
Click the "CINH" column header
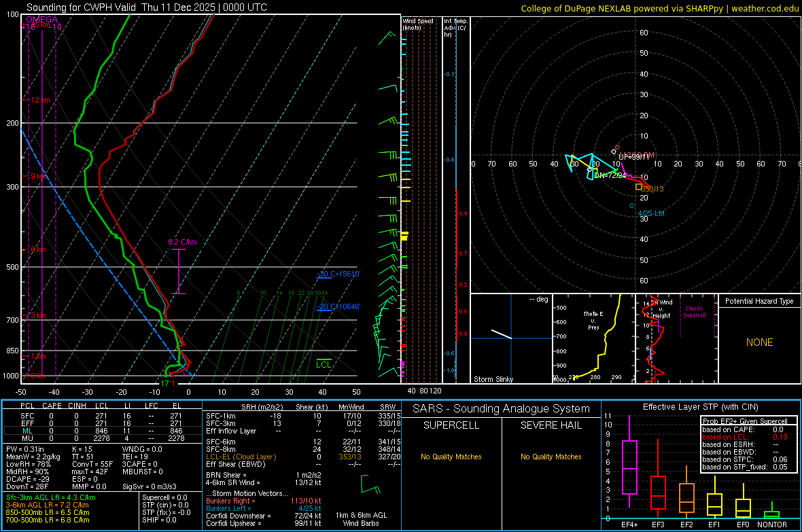point(77,406)
